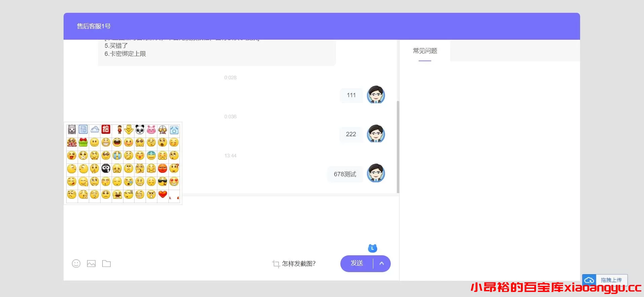This screenshot has height=297, width=644.
Task: Insert the angry red face emoji
Action: pyautogui.click(x=162, y=168)
